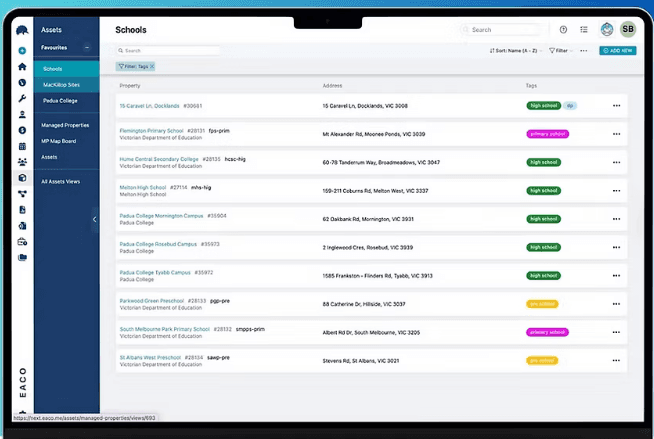Image resolution: width=654 pixels, height=439 pixels.
Task: Click the ADD NEW button
Action: click(618, 50)
